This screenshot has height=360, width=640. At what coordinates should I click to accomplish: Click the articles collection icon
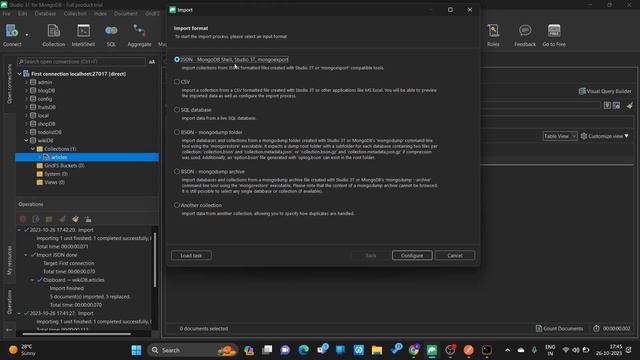(46, 157)
